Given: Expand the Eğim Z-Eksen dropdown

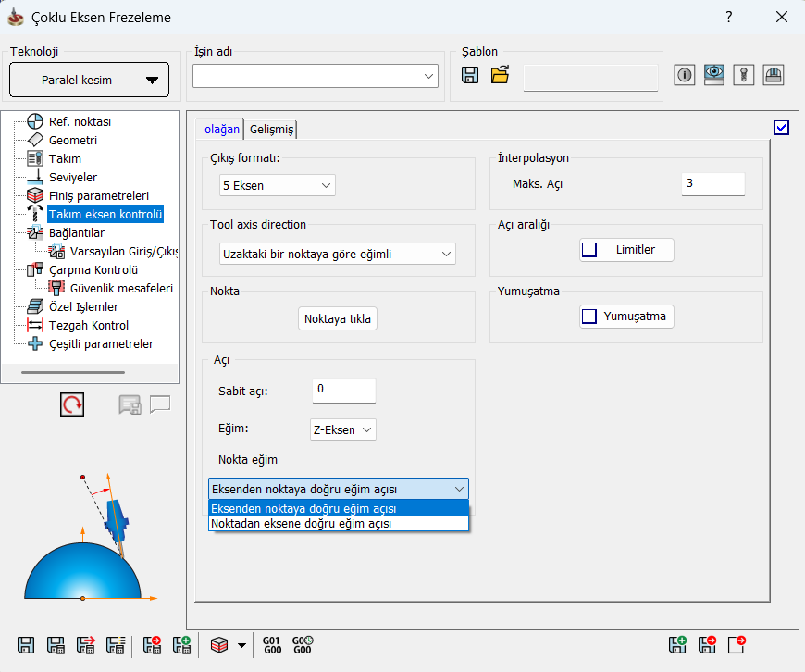Looking at the screenshot, I should [342, 429].
